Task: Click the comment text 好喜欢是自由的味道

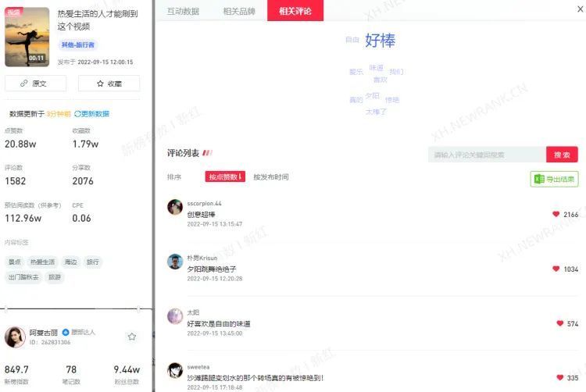Action: 219,324
